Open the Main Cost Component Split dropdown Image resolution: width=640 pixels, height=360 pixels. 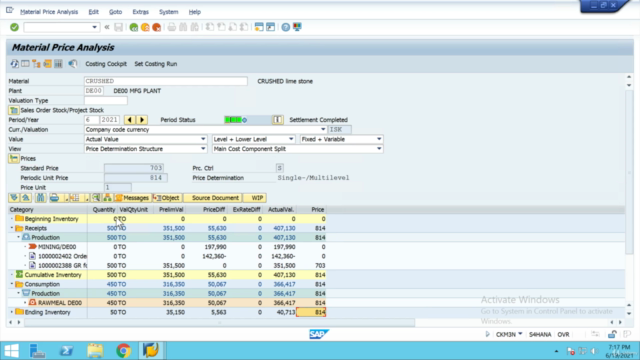pyautogui.click(x=379, y=149)
